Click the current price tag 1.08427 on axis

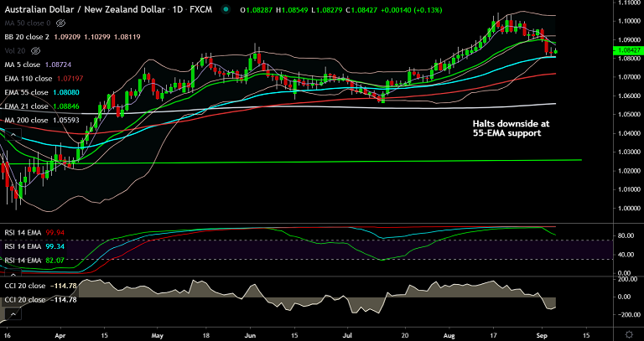tap(628, 51)
